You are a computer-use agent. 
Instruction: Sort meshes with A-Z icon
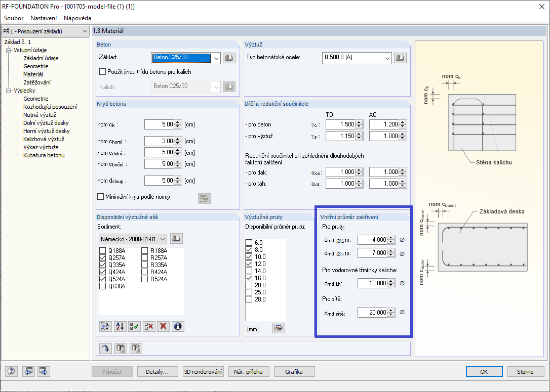click(120, 326)
